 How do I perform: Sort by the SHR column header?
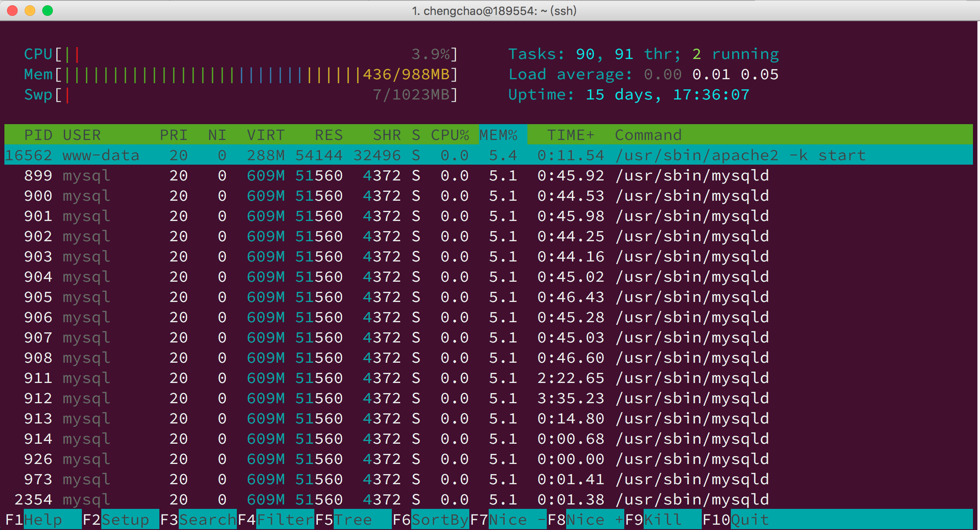tap(387, 135)
